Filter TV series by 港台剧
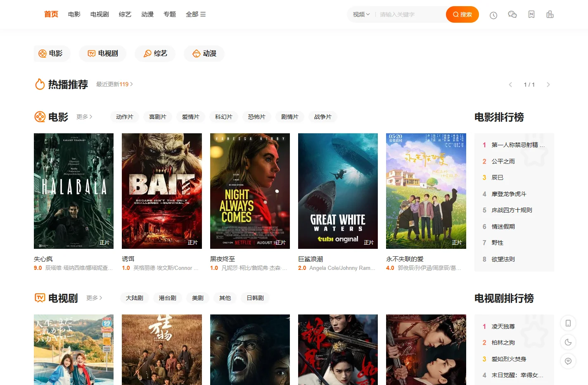The height and width of the screenshot is (385, 588). pyautogui.click(x=168, y=298)
